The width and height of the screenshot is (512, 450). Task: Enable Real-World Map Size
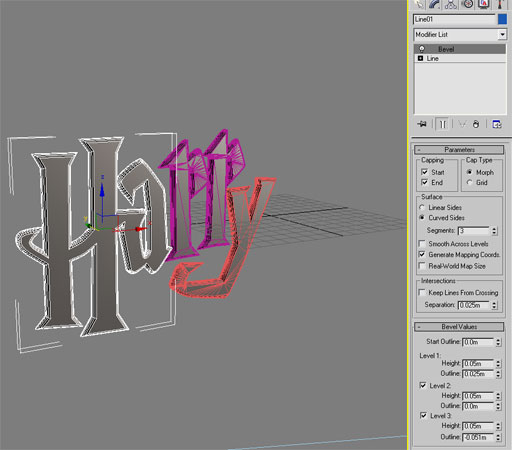click(x=422, y=266)
